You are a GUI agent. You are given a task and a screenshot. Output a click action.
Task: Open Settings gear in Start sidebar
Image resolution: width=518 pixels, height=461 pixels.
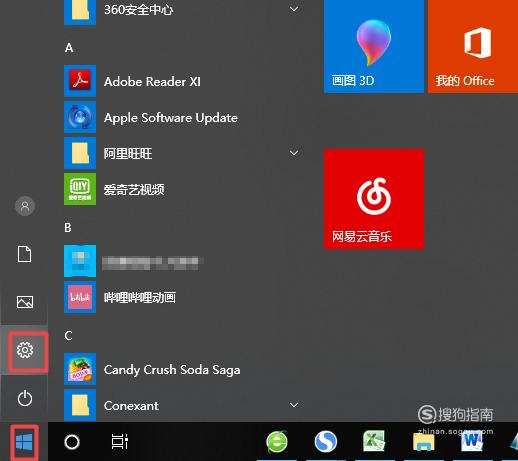pos(25,350)
